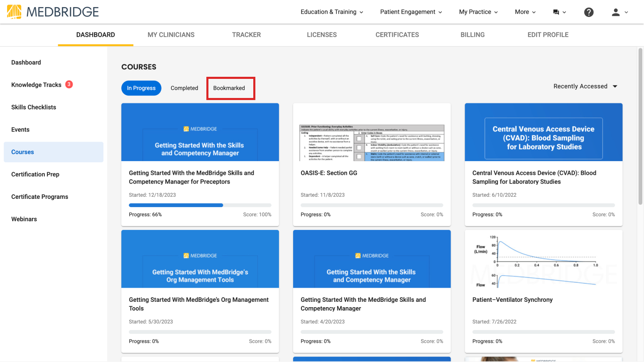The image size is (644, 362).
Task: Expand the Patient Engagement menu
Action: 411,12
